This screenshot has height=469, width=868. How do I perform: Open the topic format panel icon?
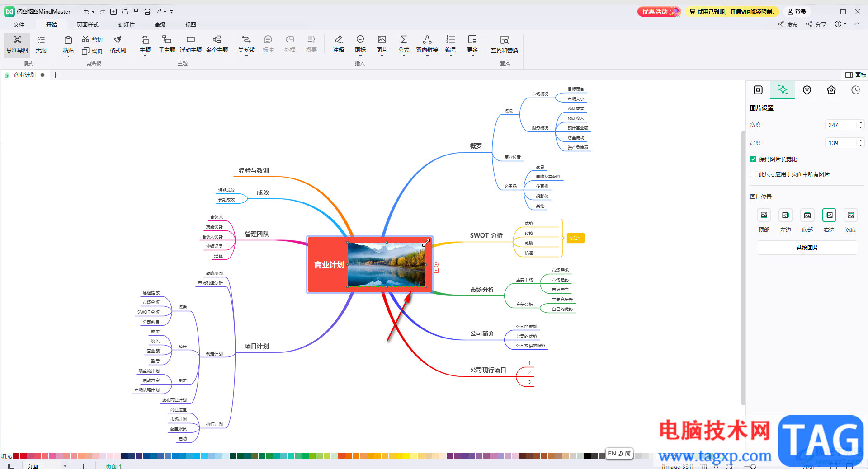pyautogui.click(x=758, y=90)
